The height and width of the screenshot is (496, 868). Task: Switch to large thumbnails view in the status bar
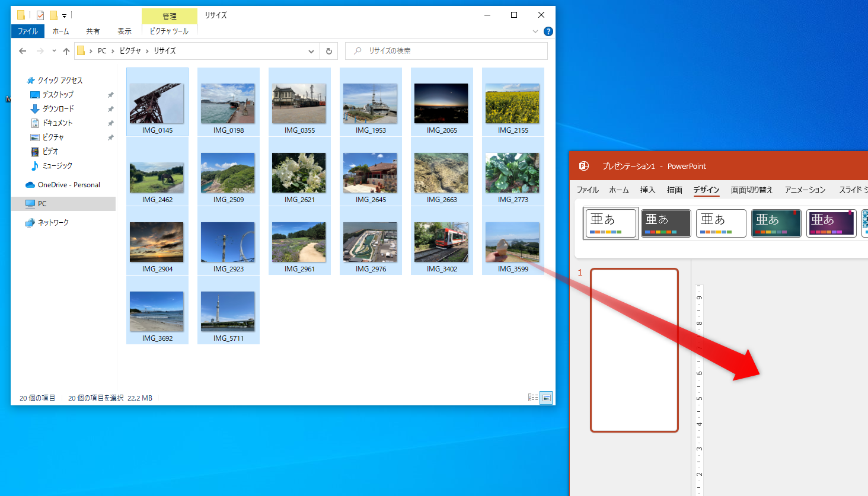pyautogui.click(x=545, y=398)
